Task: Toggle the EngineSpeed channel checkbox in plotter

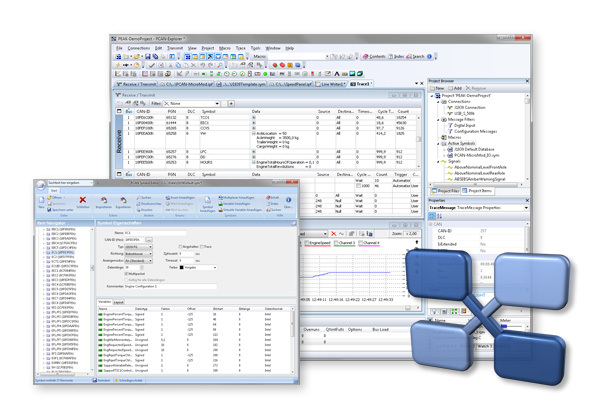Action: (307, 243)
